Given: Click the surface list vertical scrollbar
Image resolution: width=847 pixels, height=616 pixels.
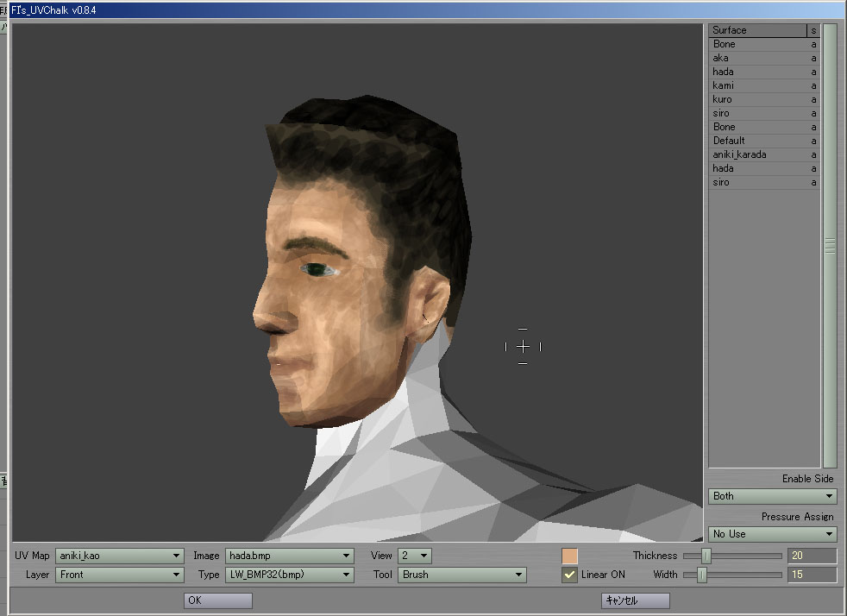Looking at the screenshot, I should click(x=830, y=246).
